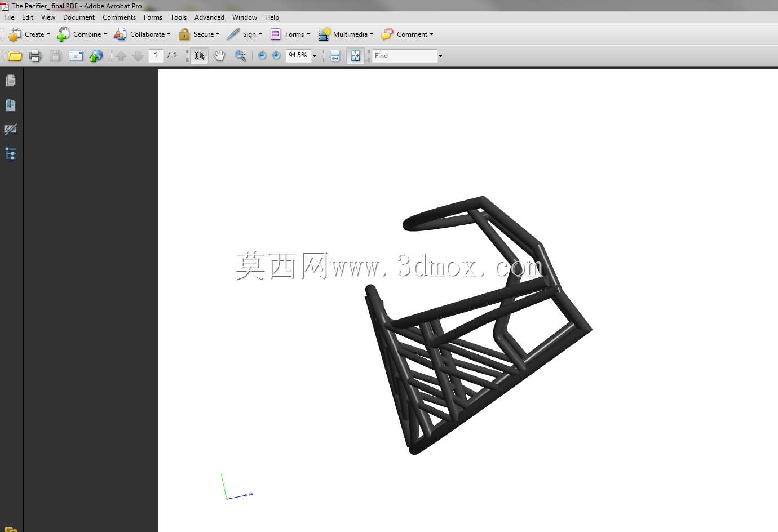The height and width of the screenshot is (532, 778).
Task: Open the Comments panel icon at bottom-left
Action: pos(10,529)
